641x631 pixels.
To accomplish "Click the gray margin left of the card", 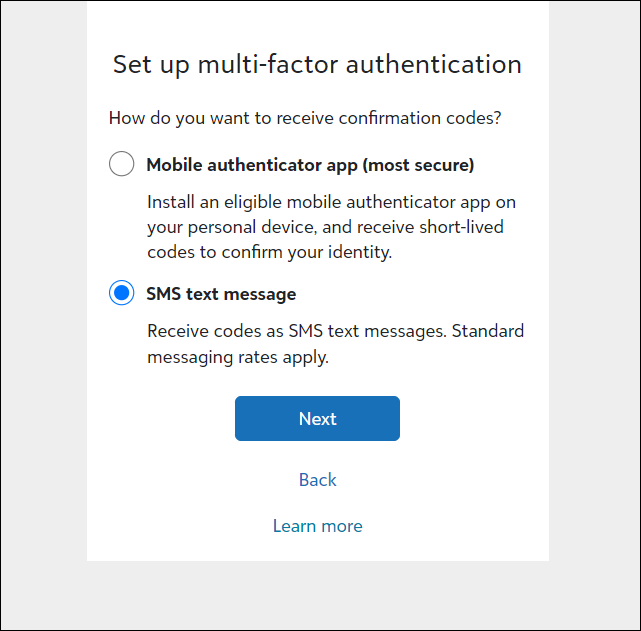I will 44,300.
